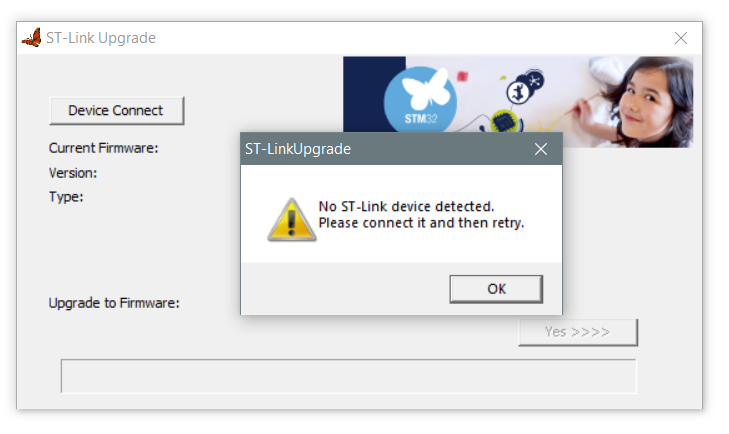Click the ST-Link Upgrade window title text
The image size is (729, 434).
point(101,38)
